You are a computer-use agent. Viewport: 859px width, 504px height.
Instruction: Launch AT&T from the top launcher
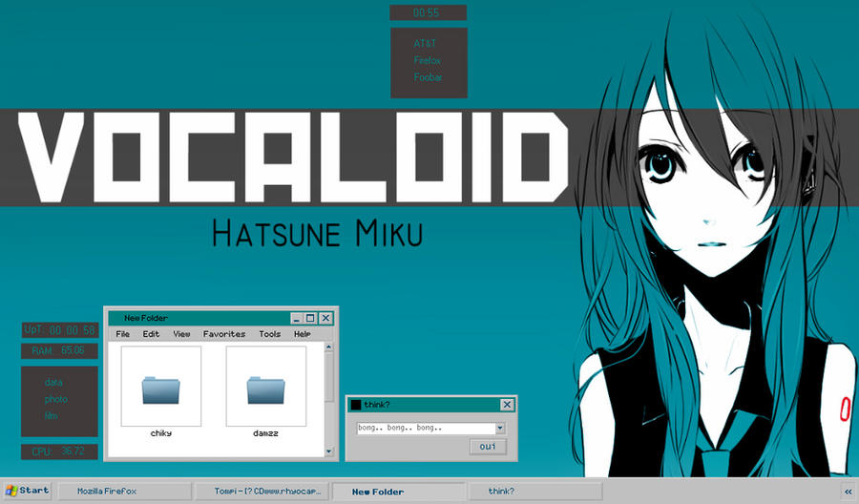click(x=425, y=43)
